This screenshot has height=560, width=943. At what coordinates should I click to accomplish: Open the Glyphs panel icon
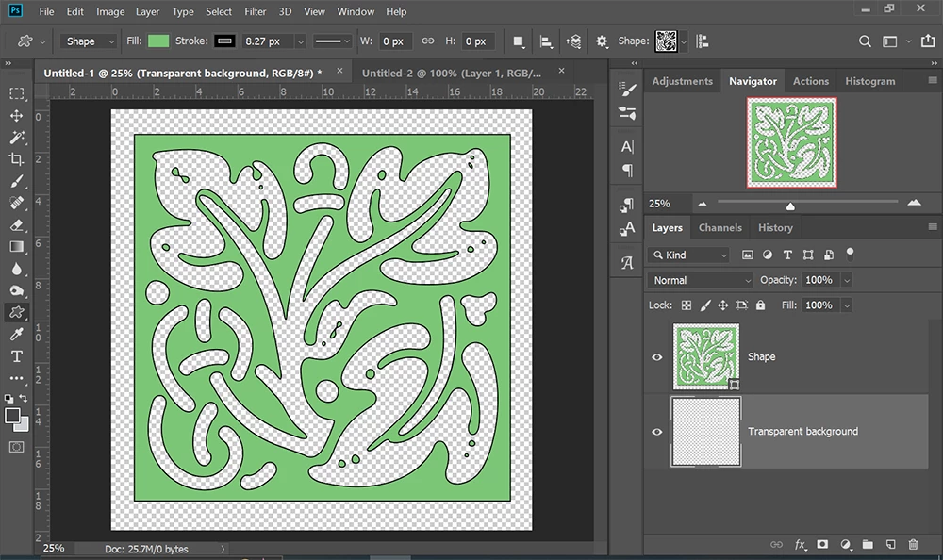pos(627,263)
